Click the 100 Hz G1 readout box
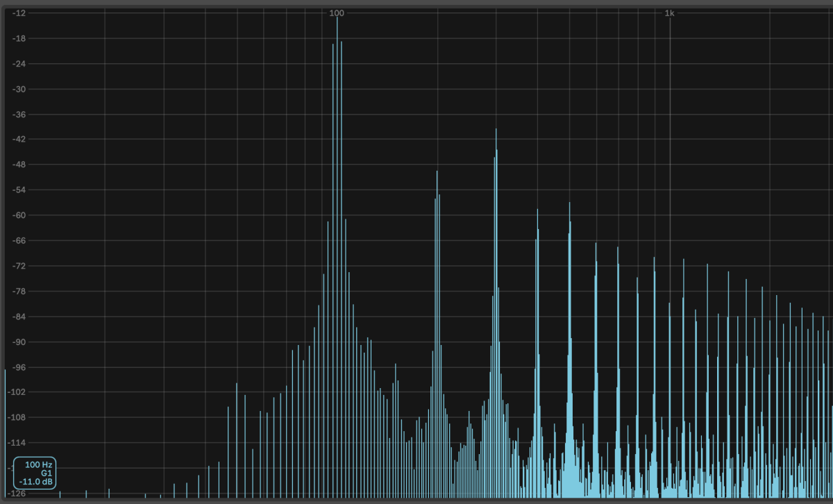 tap(35, 473)
